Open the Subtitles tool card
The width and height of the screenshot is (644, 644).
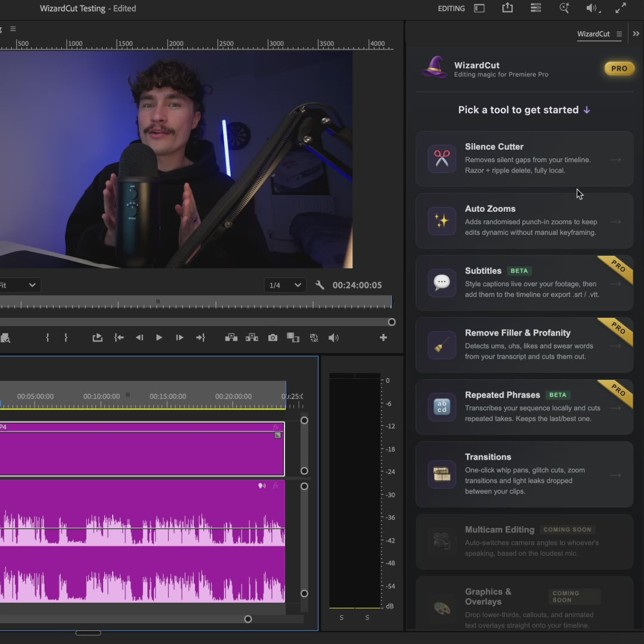pyautogui.click(x=524, y=283)
